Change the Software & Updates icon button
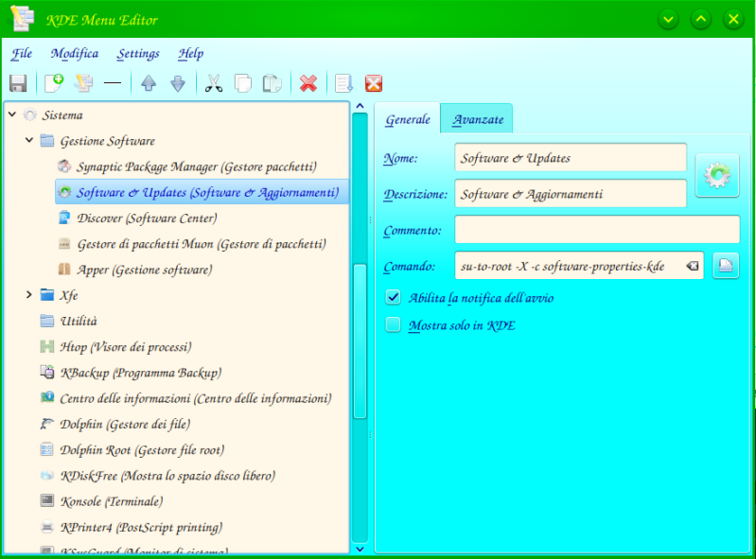Viewport: 756px width, 559px height. click(717, 175)
